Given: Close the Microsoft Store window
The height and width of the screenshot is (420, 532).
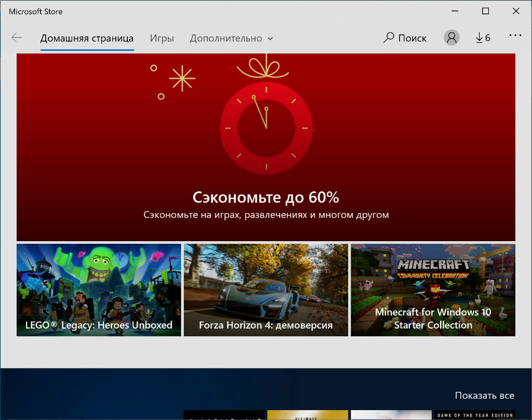Looking at the screenshot, I should click(516, 11).
